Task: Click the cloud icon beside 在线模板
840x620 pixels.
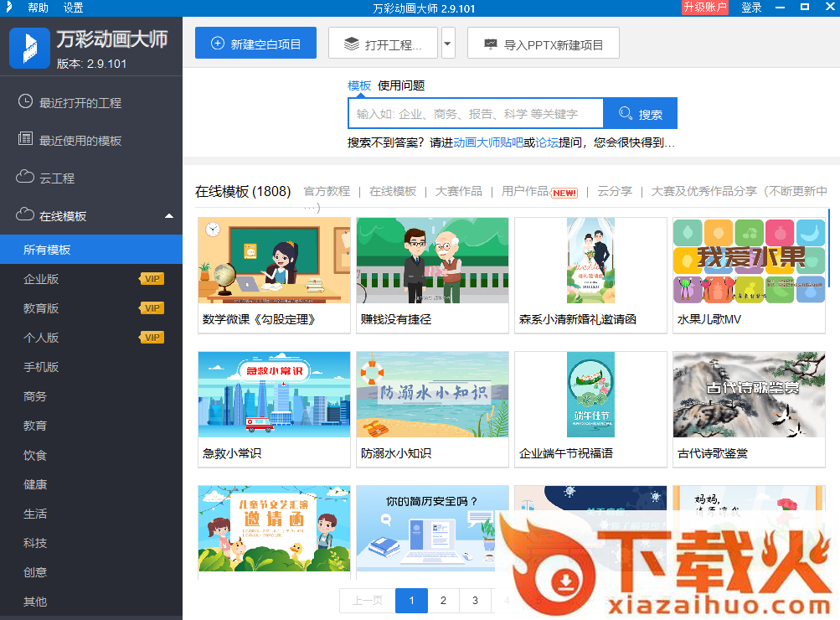Action: [x=25, y=215]
